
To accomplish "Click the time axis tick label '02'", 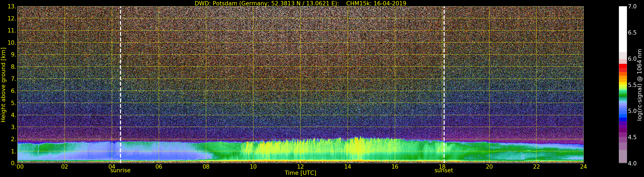I will click(x=65, y=167).
